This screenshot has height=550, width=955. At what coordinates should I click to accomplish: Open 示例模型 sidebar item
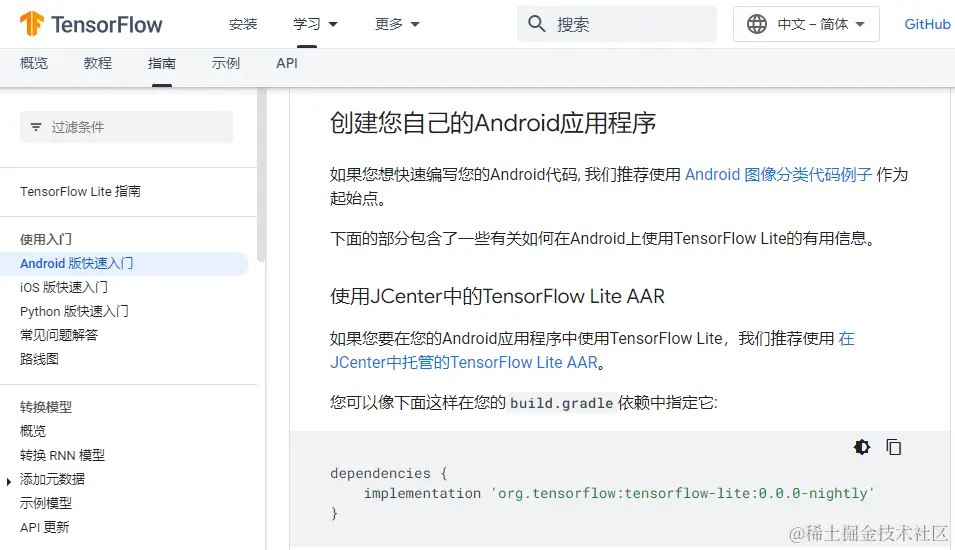click(46, 503)
